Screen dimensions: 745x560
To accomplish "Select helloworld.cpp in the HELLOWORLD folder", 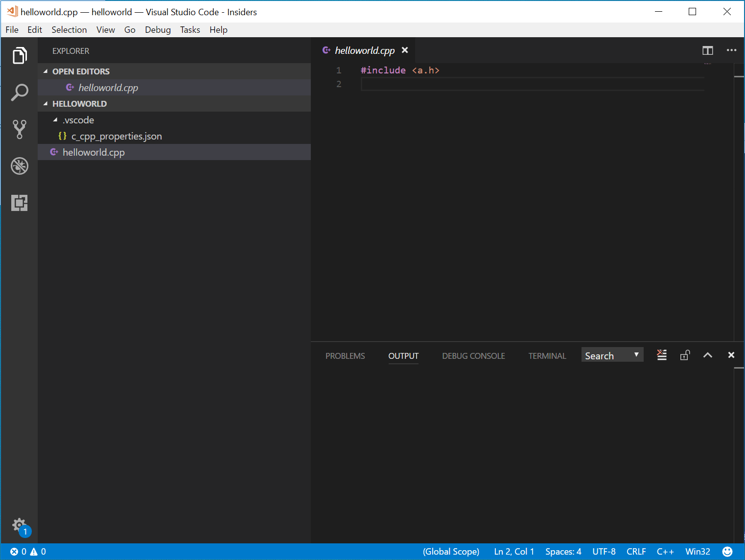I will 174,152.
